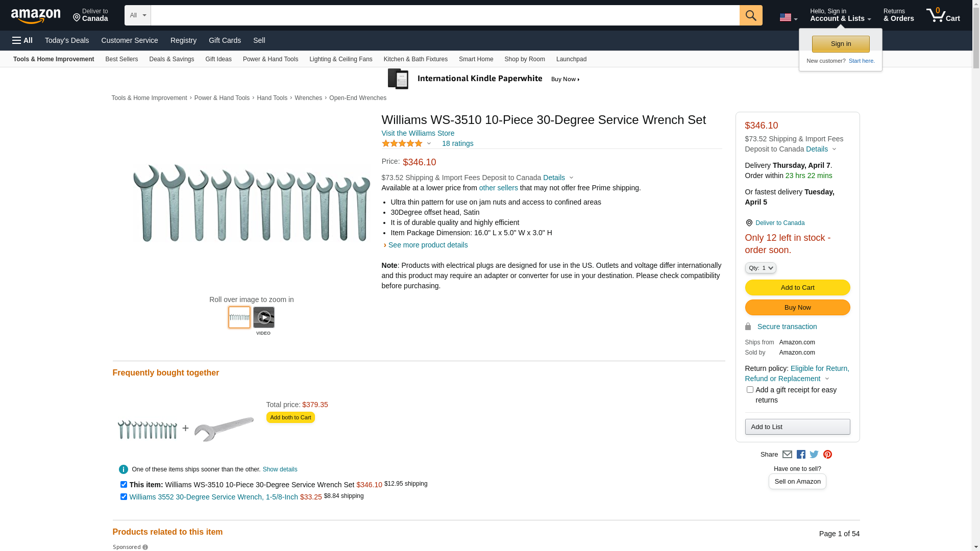Uncheck the 'This item' Williams WS-3510 checkbox
Viewport: 980px width, 551px height.
pos(124,485)
